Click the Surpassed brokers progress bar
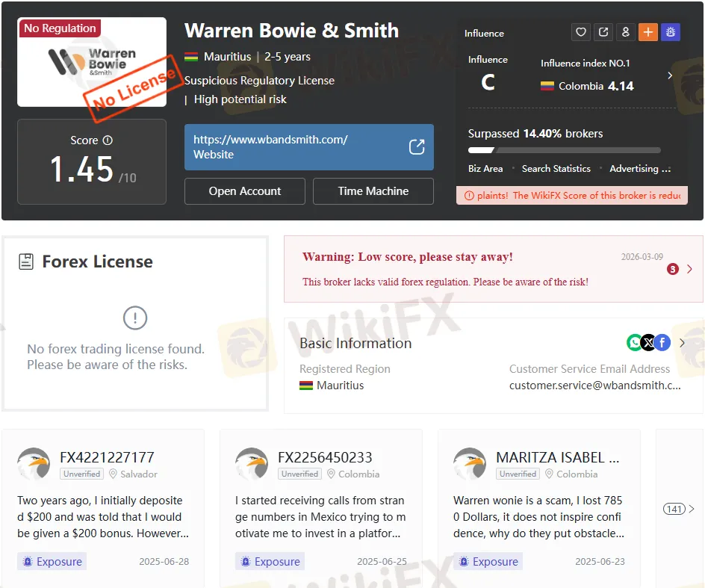This screenshot has width=705, height=588. click(x=565, y=150)
